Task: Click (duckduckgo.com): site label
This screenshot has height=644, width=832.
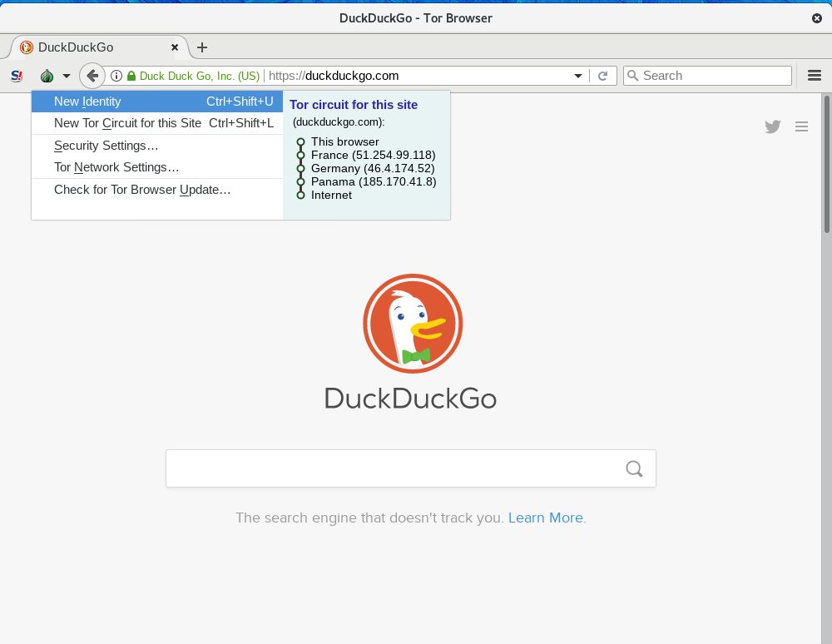Action: pyautogui.click(x=339, y=122)
